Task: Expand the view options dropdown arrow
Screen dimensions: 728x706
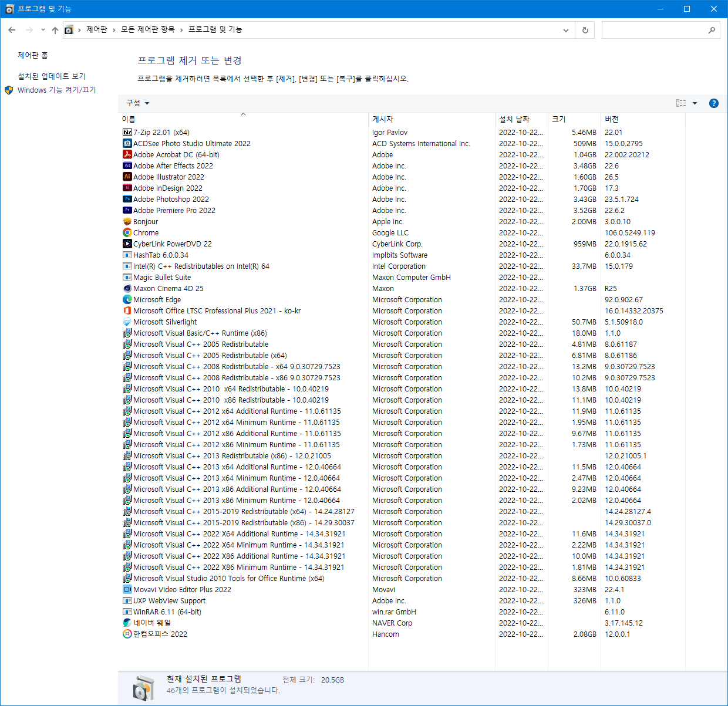Action: pyautogui.click(x=695, y=103)
